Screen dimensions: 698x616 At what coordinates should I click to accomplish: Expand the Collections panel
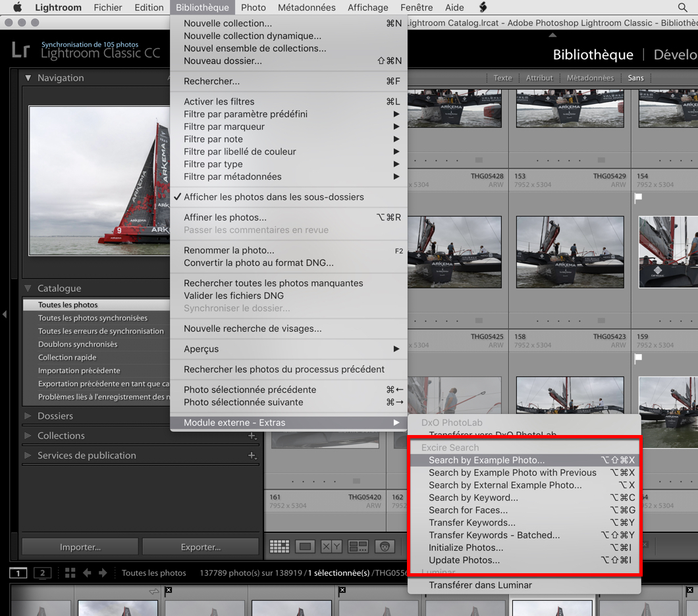click(x=28, y=436)
